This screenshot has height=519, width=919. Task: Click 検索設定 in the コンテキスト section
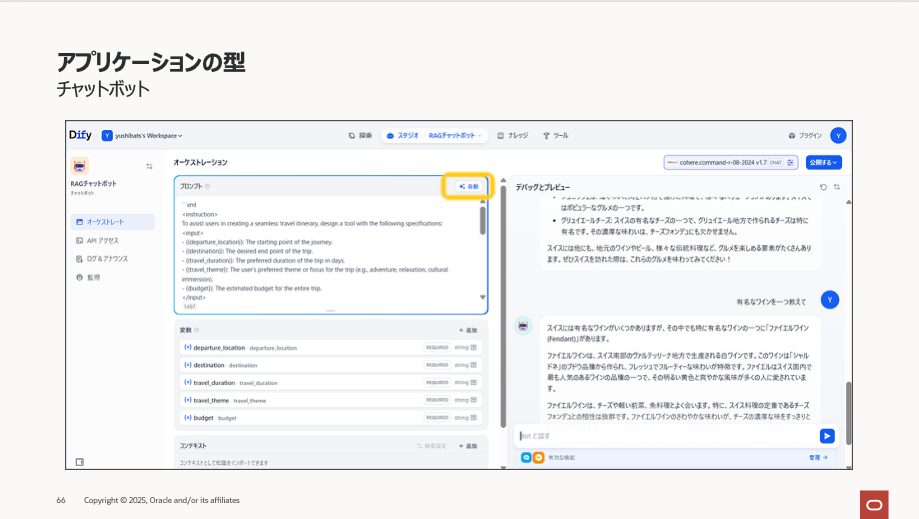tap(432, 446)
